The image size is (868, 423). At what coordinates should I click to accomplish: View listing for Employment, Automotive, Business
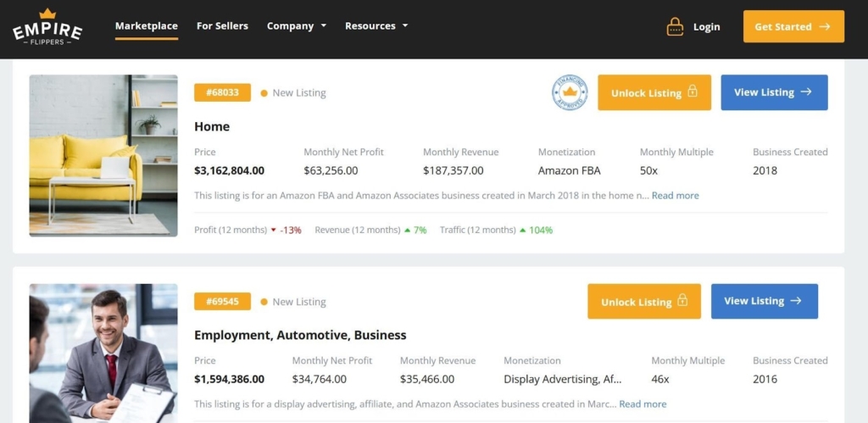(764, 301)
